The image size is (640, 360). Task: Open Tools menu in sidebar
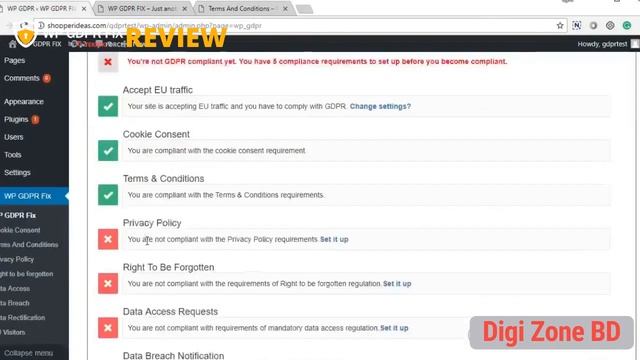[13, 155]
